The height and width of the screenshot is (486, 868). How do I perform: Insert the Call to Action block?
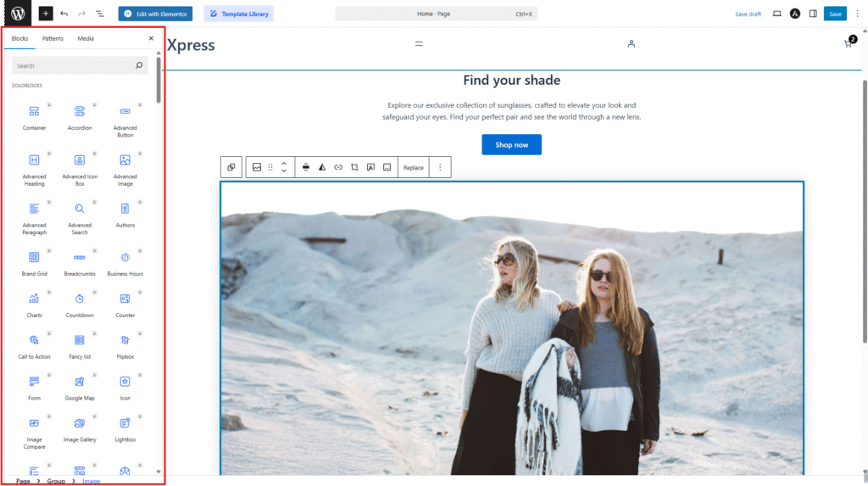tap(34, 346)
